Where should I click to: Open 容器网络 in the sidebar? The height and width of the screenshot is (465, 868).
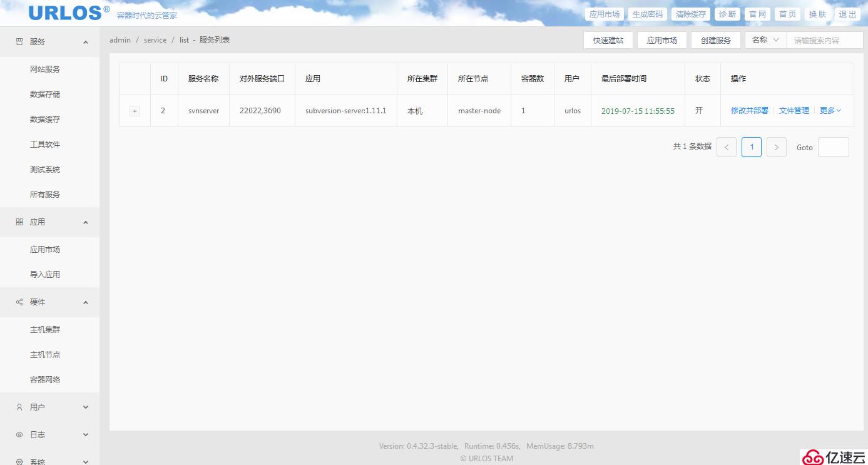45,380
